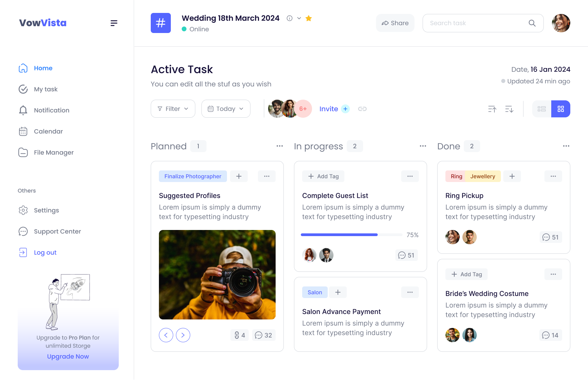Open File Manager in sidebar
The height and width of the screenshot is (380, 588).
(46, 152)
